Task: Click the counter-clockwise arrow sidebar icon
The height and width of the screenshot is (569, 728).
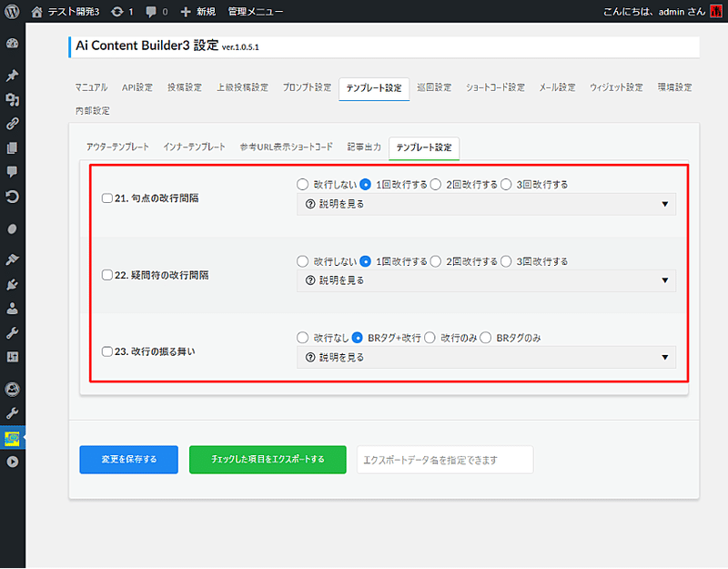Action: pos(13,197)
